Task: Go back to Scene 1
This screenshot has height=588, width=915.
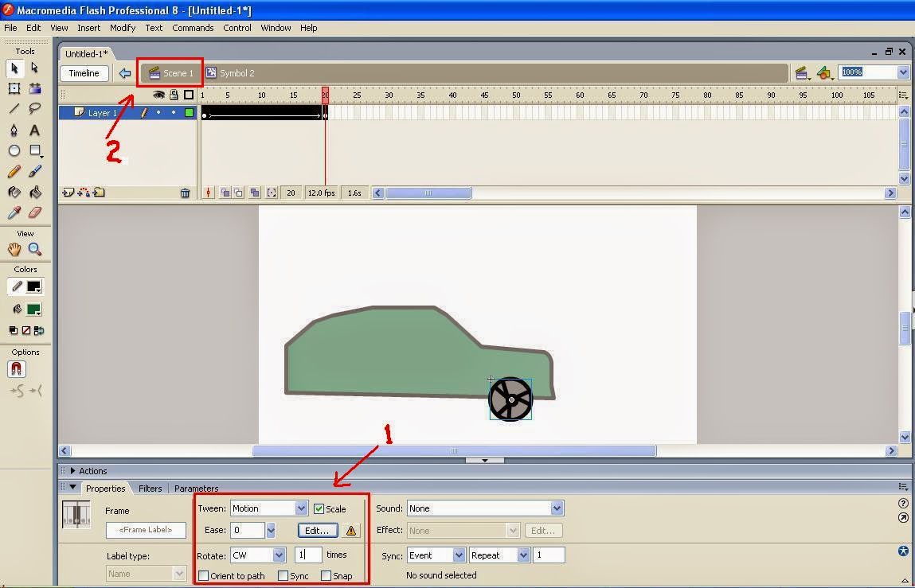Action: point(171,73)
